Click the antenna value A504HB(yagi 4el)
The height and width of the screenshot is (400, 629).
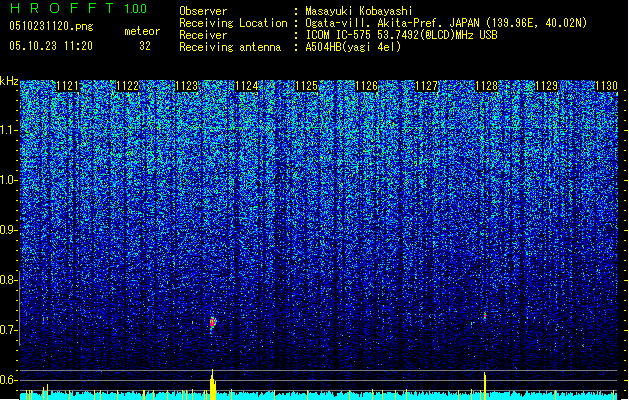click(353, 47)
